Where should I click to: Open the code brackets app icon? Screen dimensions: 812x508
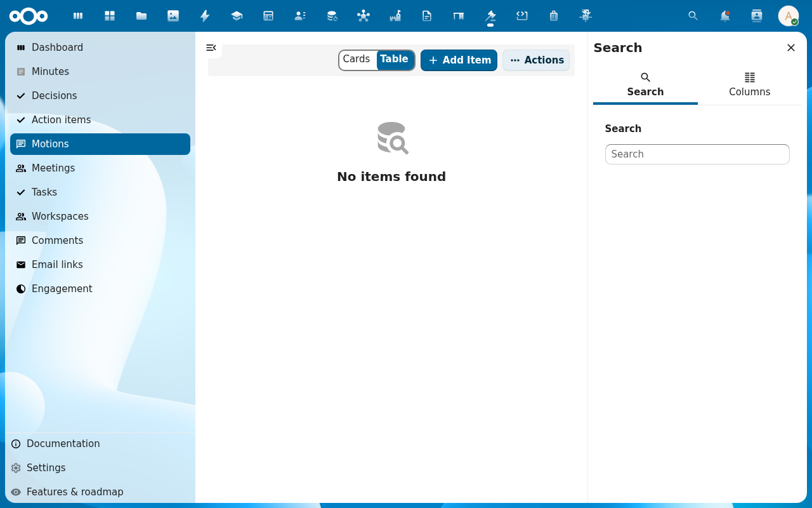coord(522,16)
